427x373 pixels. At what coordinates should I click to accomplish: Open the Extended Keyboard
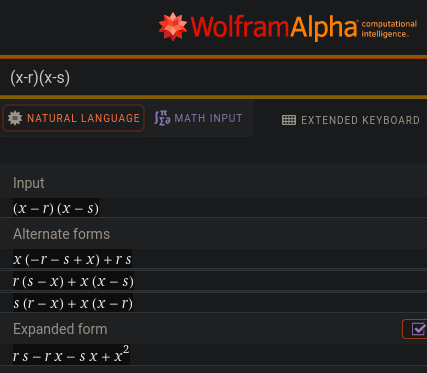351,120
